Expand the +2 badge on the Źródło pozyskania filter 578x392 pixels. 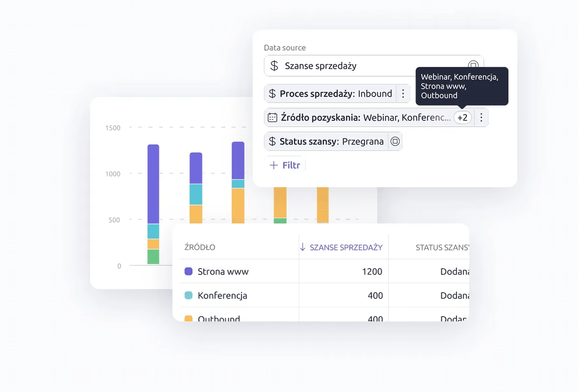(x=462, y=118)
